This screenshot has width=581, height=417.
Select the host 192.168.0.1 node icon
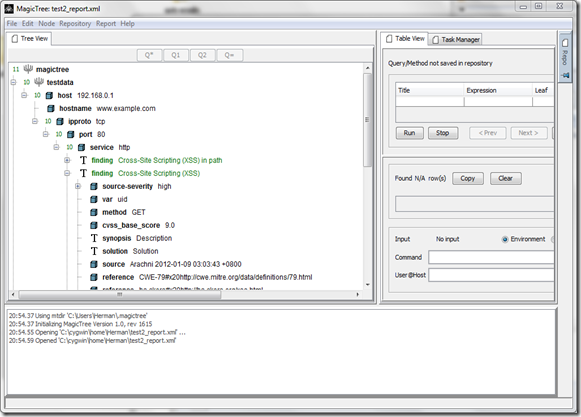pos(49,95)
